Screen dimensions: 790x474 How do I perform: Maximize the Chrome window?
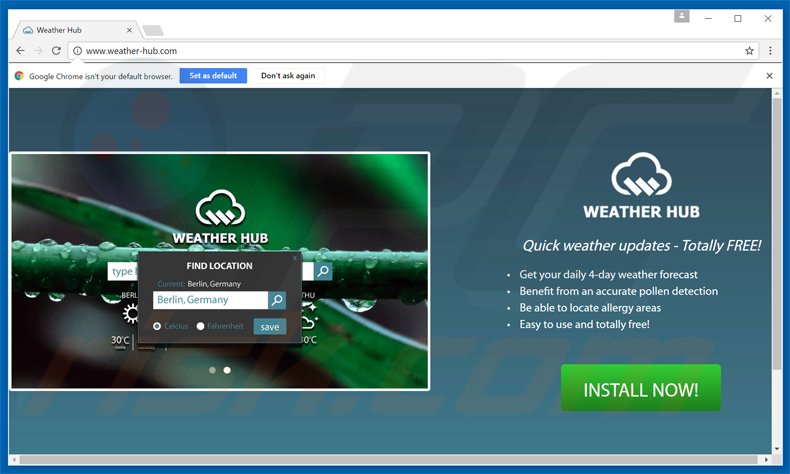click(738, 19)
